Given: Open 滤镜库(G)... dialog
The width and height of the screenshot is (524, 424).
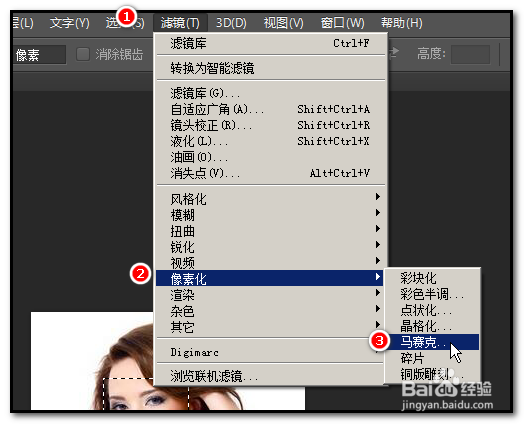Looking at the screenshot, I should (270, 93).
